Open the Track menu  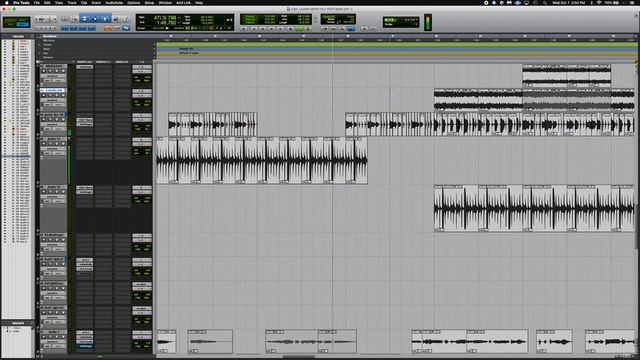point(72,2)
